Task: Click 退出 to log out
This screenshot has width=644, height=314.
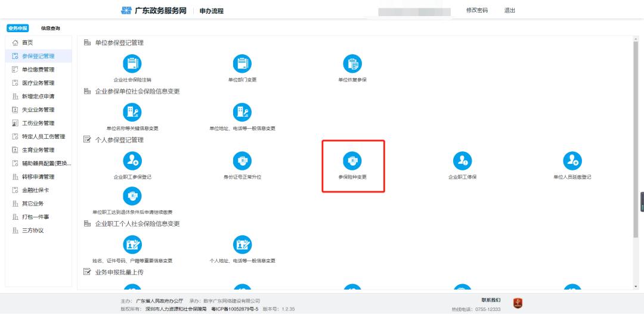Action: click(509, 11)
